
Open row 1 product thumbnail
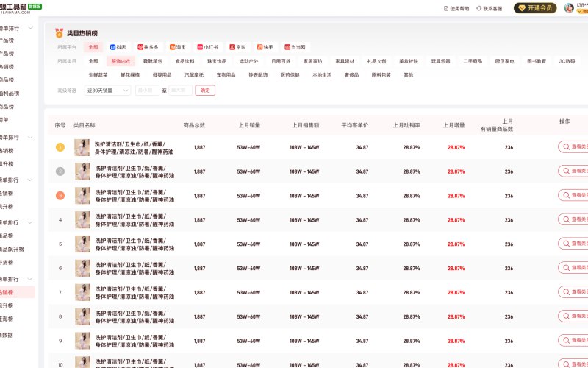click(82, 147)
